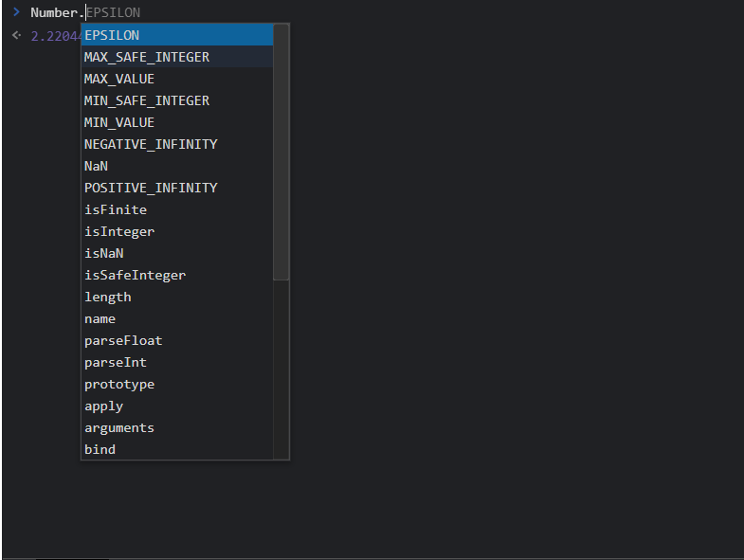744x560 pixels.
Task: Click the 2.2204 output value
Action: pyautogui.click(x=56, y=36)
